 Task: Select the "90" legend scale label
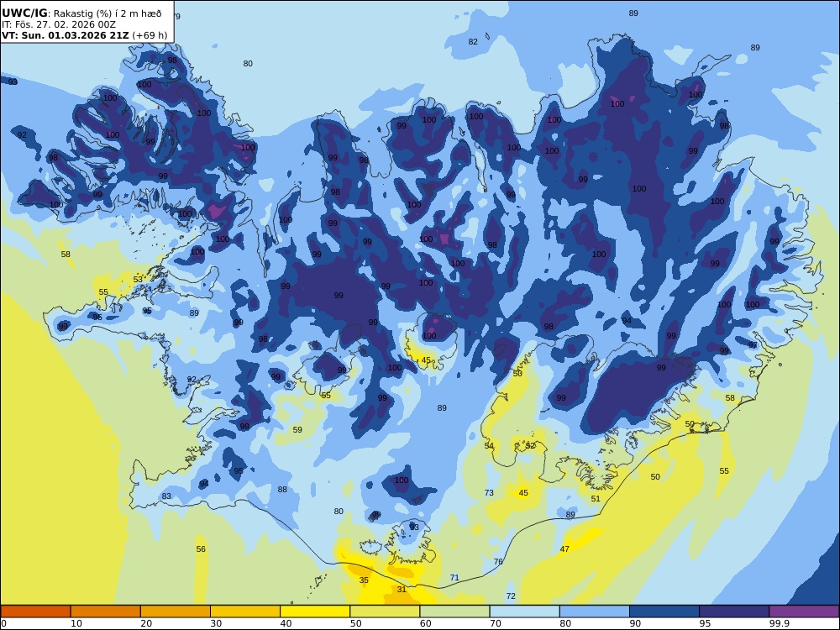(x=635, y=623)
